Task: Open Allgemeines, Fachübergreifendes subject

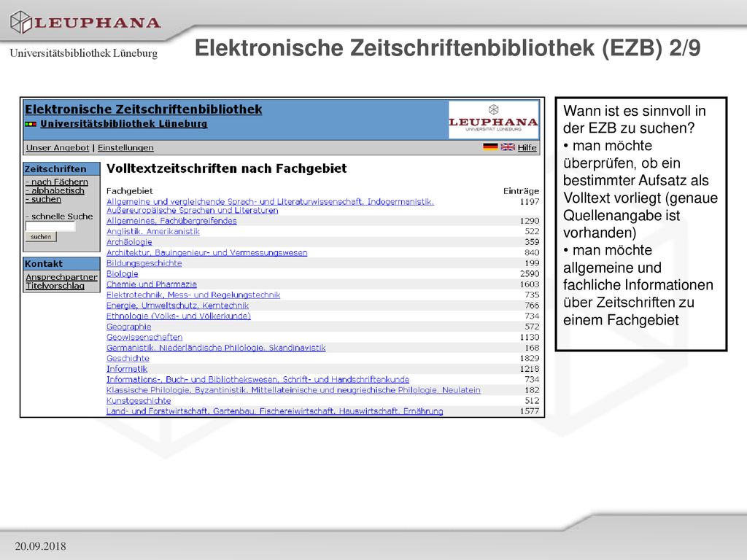Action: click(171, 221)
